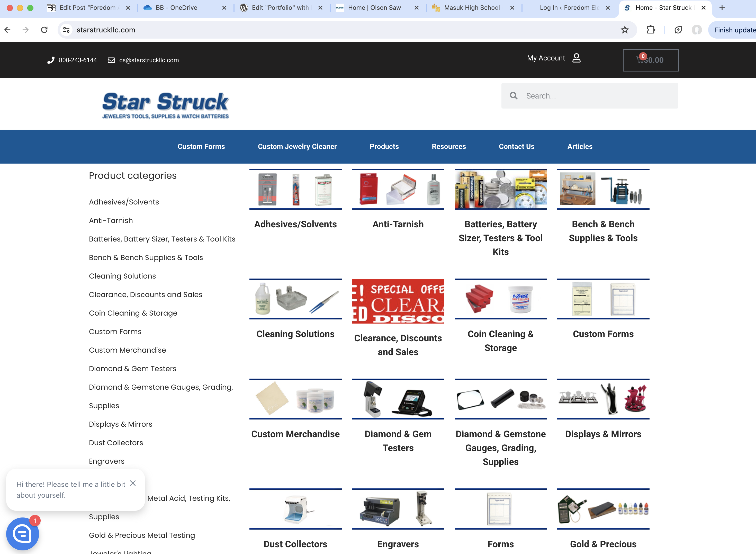
Task: Open sidebar Coin Cleaning & Storage link
Action: pyautogui.click(x=133, y=313)
